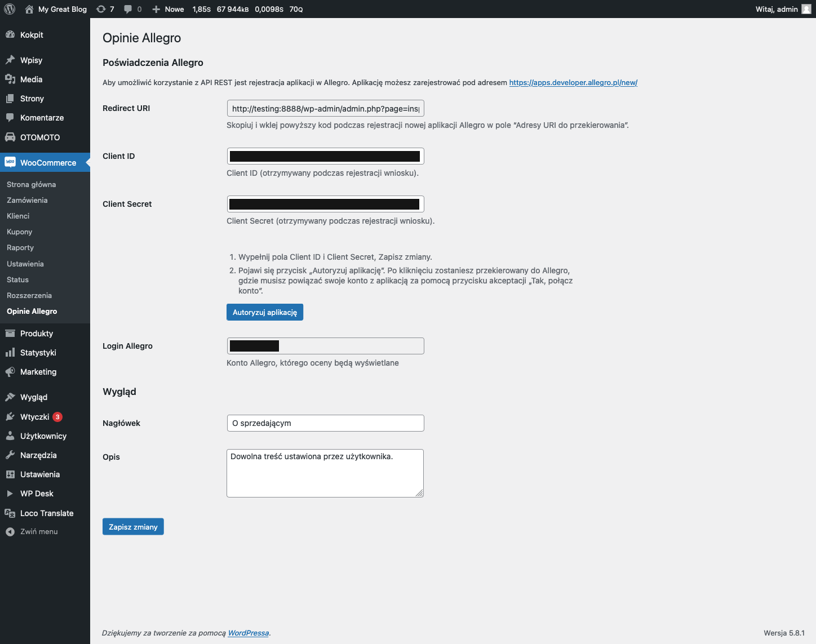Click the Nagłówek text field
The width and height of the screenshot is (816, 644).
pyautogui.click(x=325, y=423)
